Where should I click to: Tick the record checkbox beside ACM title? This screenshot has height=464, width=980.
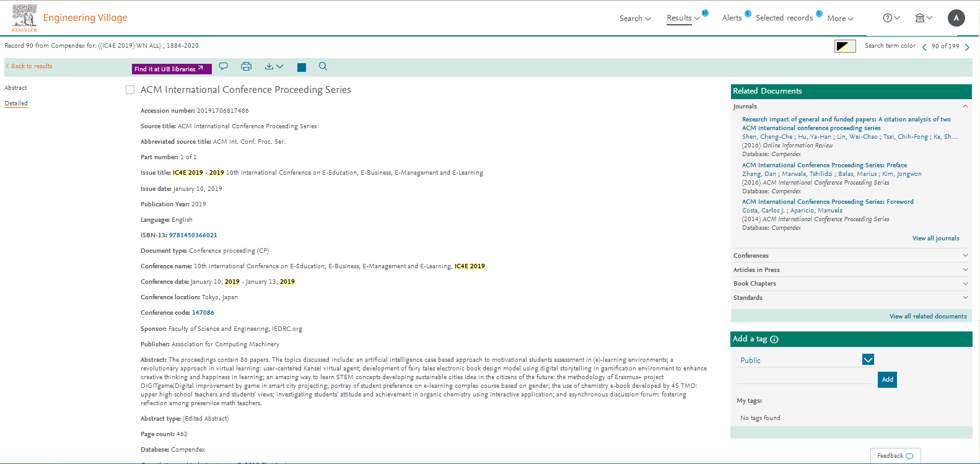pos(130,90)
